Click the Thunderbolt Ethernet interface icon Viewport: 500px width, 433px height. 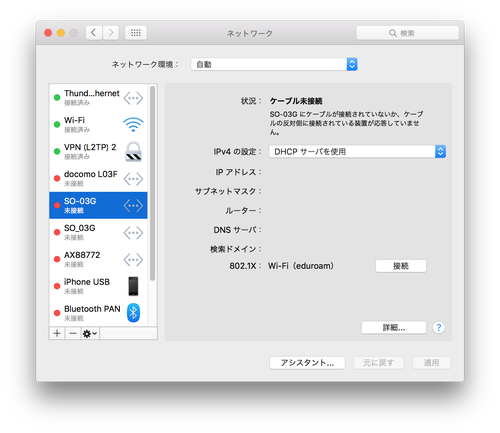click(x=133, y=98)
